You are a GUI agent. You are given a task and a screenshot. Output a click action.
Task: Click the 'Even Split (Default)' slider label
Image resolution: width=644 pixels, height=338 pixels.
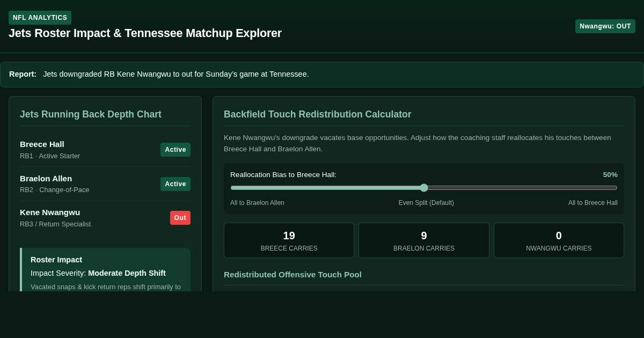tap(426, 203)
